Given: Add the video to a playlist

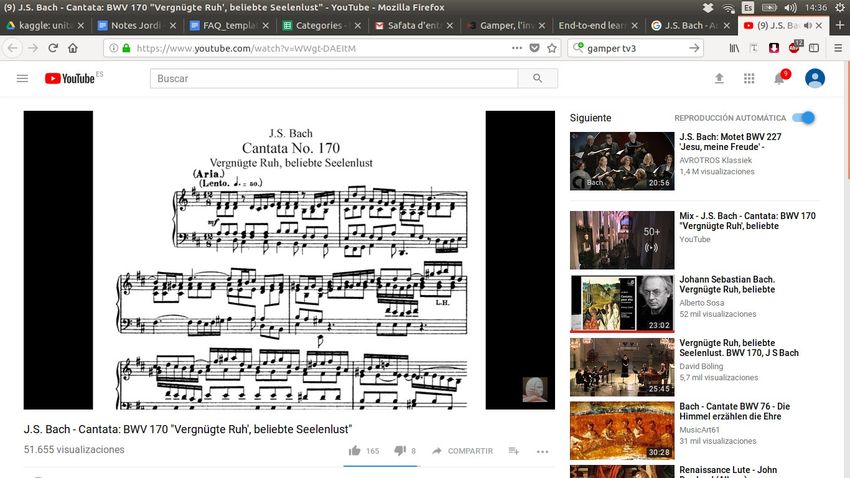Looking at the screenshot, I should coord(513,450).
